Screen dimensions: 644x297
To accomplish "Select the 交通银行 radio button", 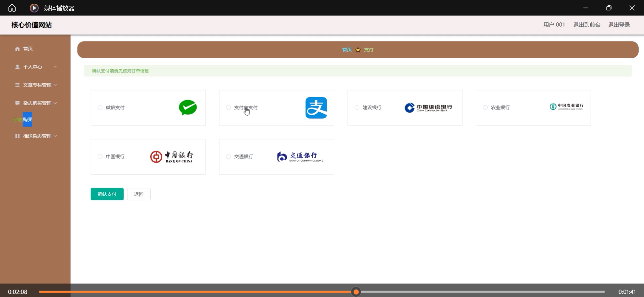I will (x=228, y=157).
